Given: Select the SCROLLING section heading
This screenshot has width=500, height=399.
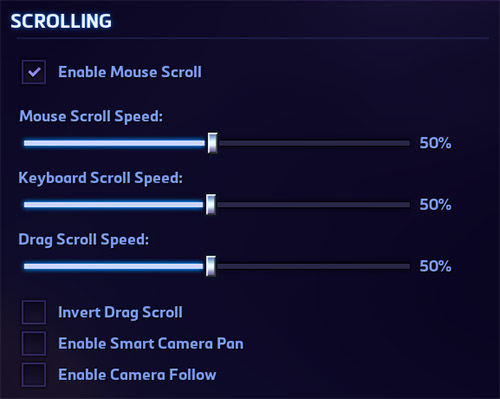Looking at the screenshot, I should (x=61, y=21).
